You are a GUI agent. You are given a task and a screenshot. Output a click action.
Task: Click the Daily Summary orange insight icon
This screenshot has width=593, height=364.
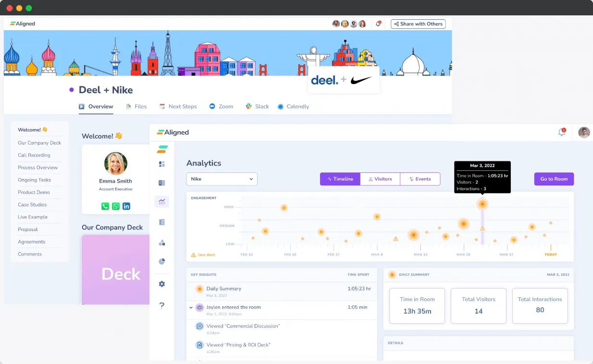[x=199, y=289]
